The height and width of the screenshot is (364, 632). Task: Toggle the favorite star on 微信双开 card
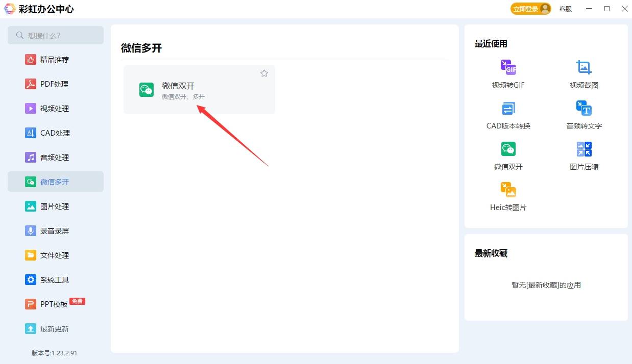point(264,73)
